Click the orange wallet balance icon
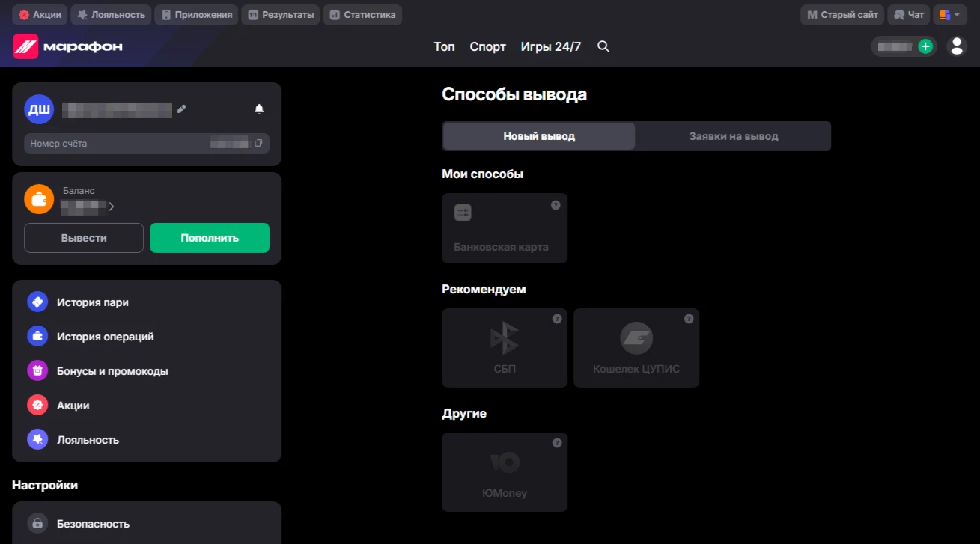 click(39, 199)
